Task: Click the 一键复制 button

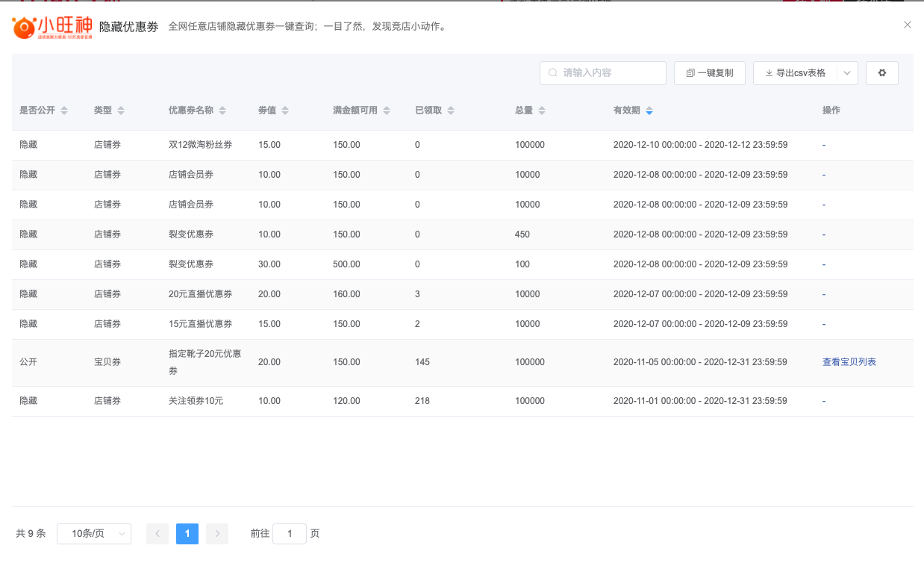Action: point(710,73)
